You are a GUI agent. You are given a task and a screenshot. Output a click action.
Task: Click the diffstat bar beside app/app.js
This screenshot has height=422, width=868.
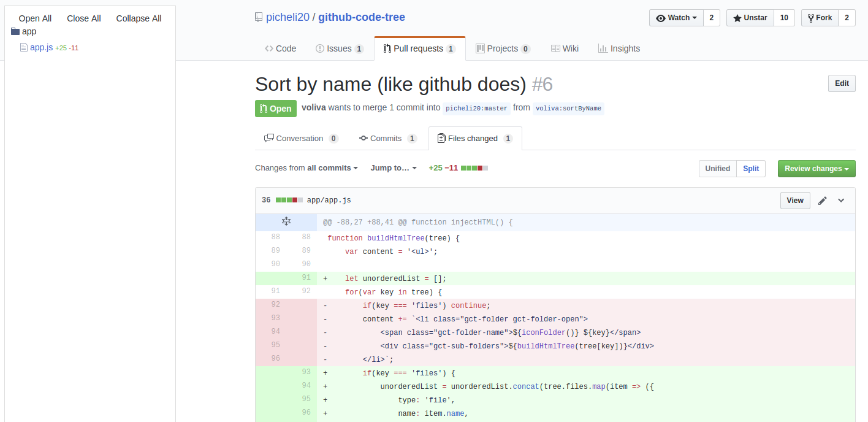pyautogui.click(x=289, y=201)
